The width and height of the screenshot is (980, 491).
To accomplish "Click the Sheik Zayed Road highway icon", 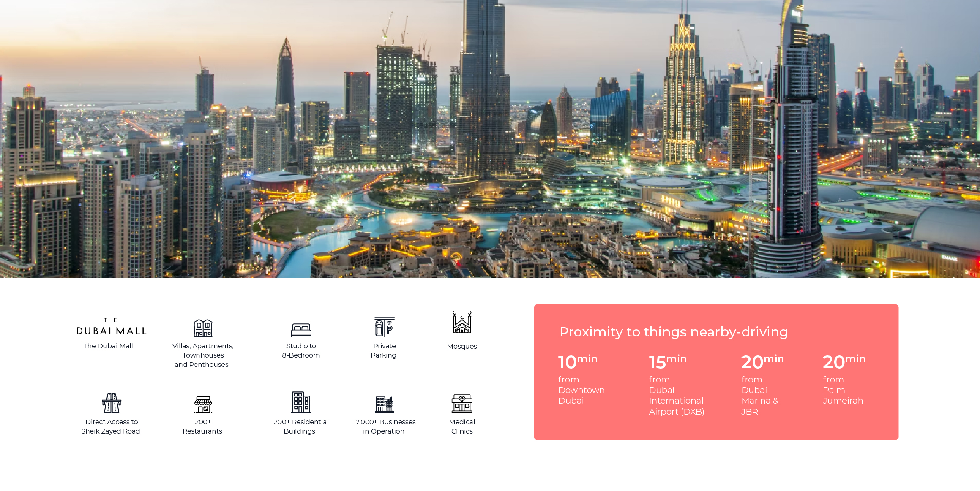I will (112, 403).
